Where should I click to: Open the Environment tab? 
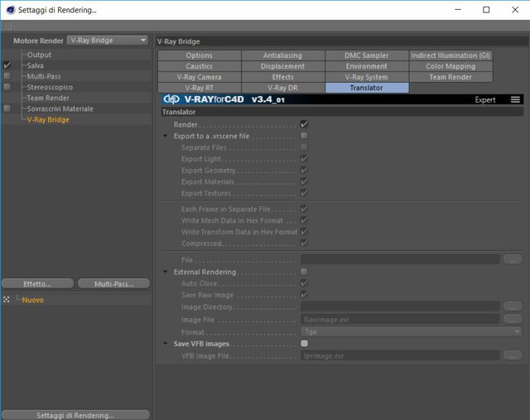click(x=367, y=66)
